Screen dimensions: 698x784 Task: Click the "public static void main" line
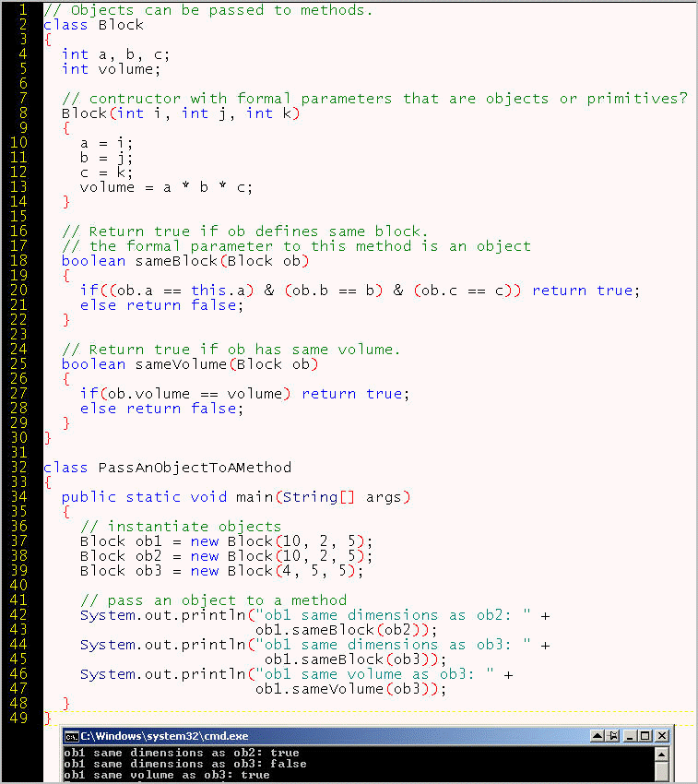coord(236,497)
